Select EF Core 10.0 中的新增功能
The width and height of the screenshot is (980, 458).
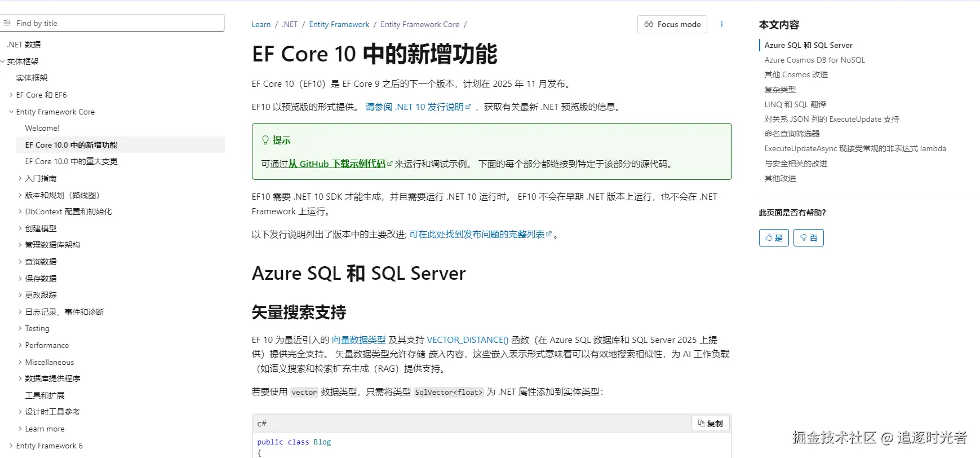click(72, 145)
